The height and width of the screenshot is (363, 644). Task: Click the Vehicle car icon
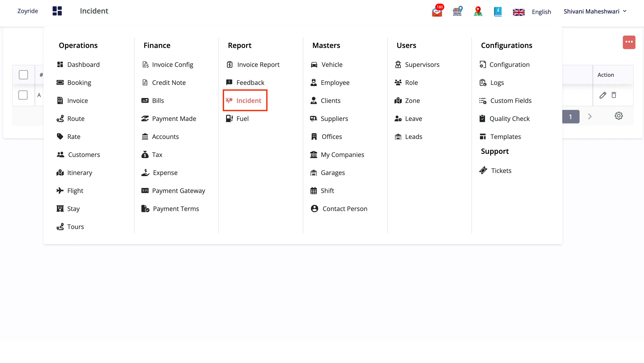pyautogui.click(x=314, y=65)
